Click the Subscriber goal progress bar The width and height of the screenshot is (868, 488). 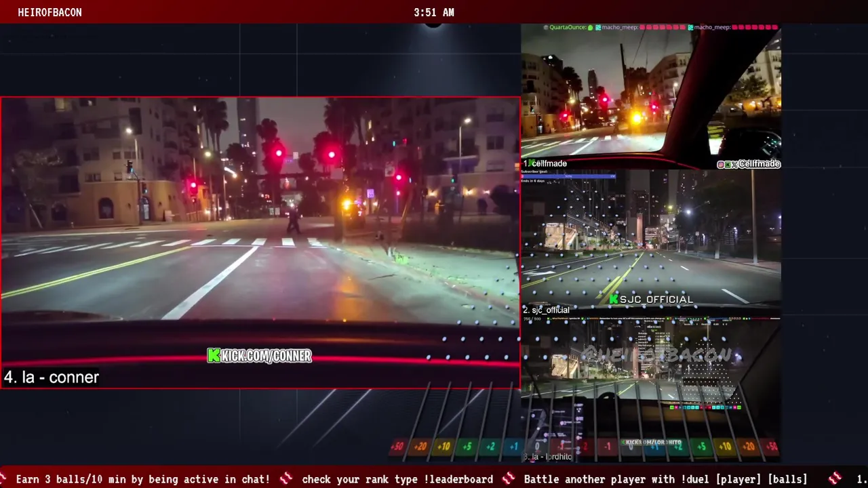click(568, 176)
